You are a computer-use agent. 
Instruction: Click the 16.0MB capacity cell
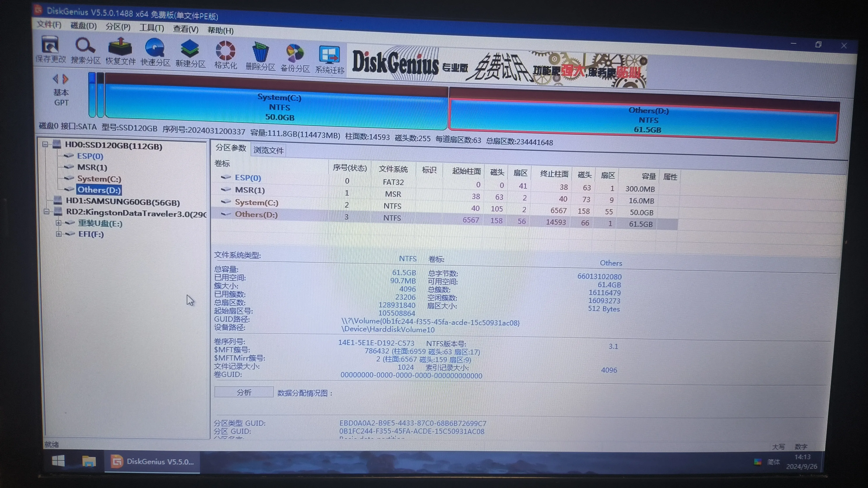[641, 201]
